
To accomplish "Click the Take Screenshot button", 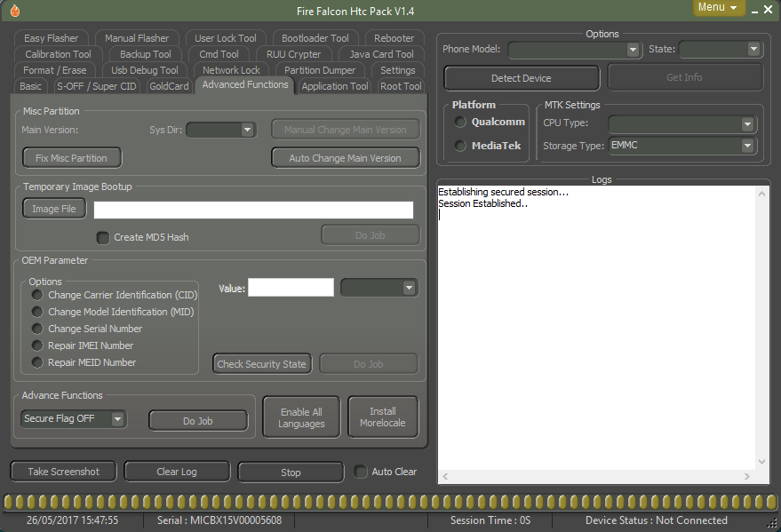I will tap(63, 472).
